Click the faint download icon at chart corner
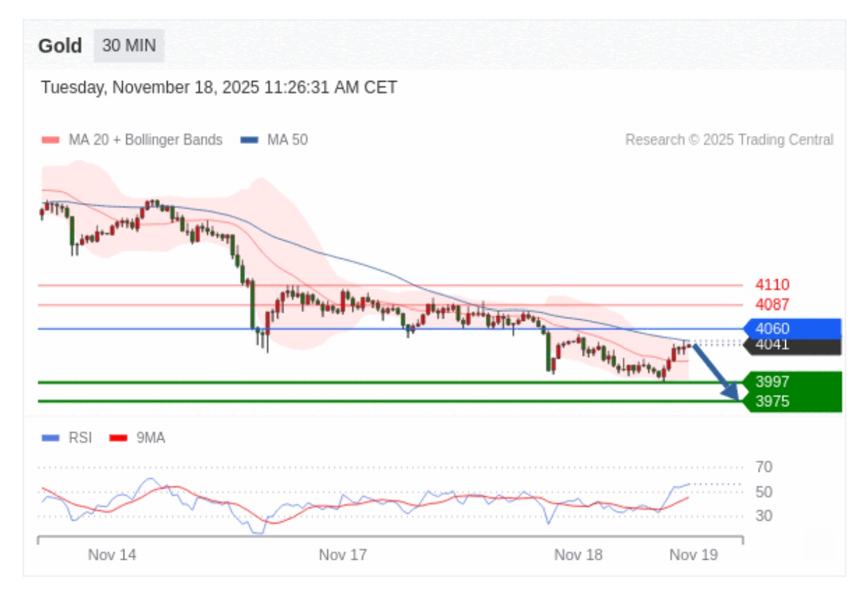 [818, 545]
